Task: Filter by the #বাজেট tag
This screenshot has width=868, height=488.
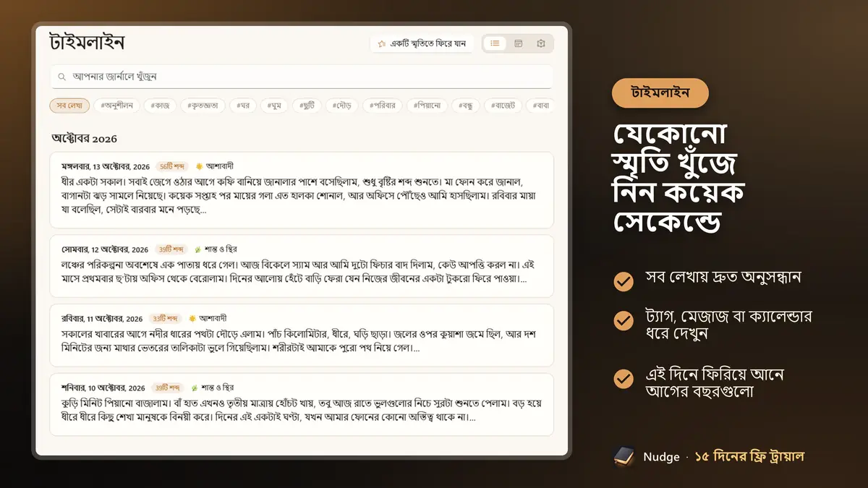Action: click(x=502, y=106)
